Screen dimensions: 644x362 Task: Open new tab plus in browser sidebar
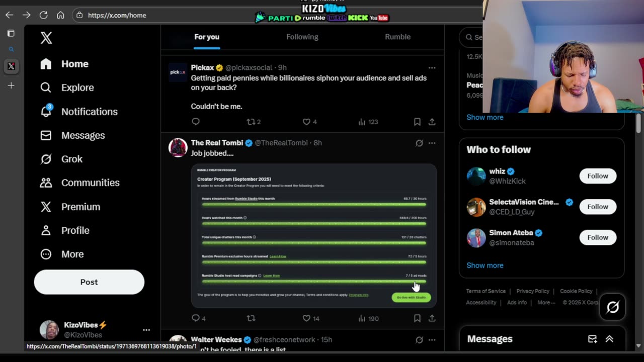point(11,85)
